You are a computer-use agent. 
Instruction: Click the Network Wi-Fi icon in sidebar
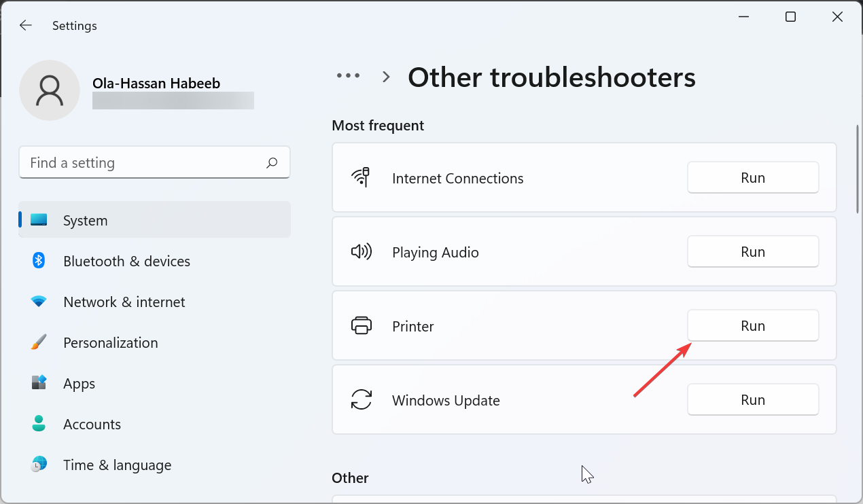click(x=39, y=302)
